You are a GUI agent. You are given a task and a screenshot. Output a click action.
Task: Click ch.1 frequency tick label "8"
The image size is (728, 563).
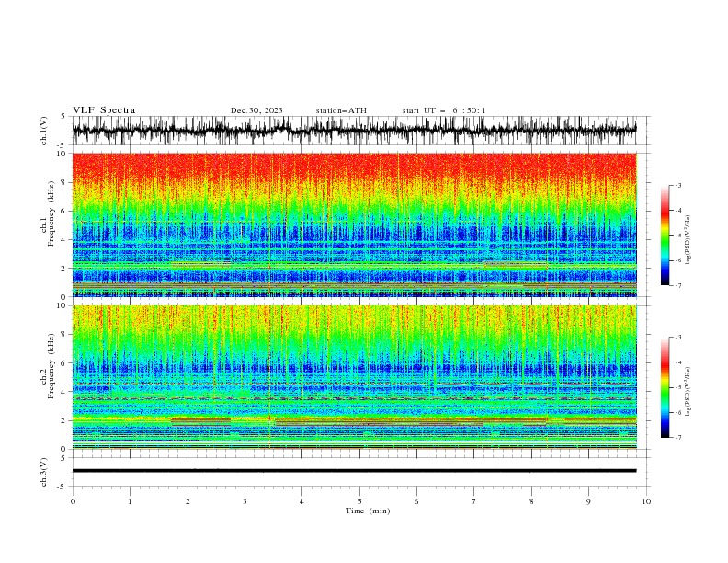(x=65, y=182)
